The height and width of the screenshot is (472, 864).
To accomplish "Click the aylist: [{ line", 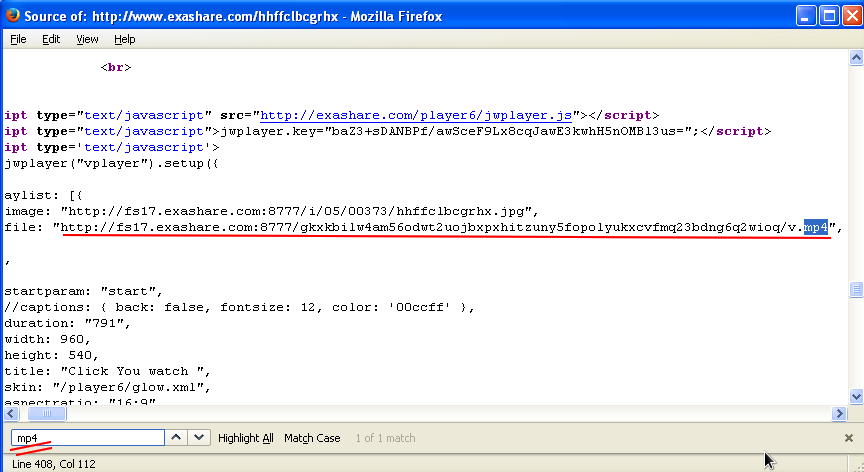I will coord(43,195).
